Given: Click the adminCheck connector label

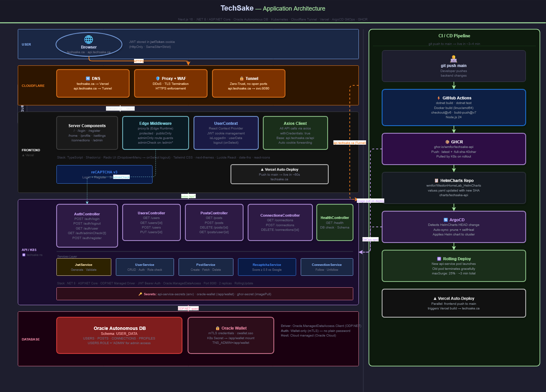Looking at the screenshot, I should [x=121, y=177].
